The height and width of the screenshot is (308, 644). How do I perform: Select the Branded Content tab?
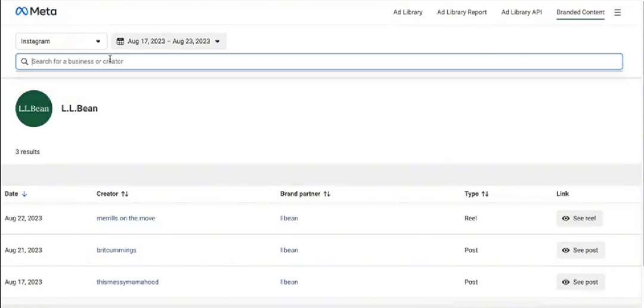[580, 12]
